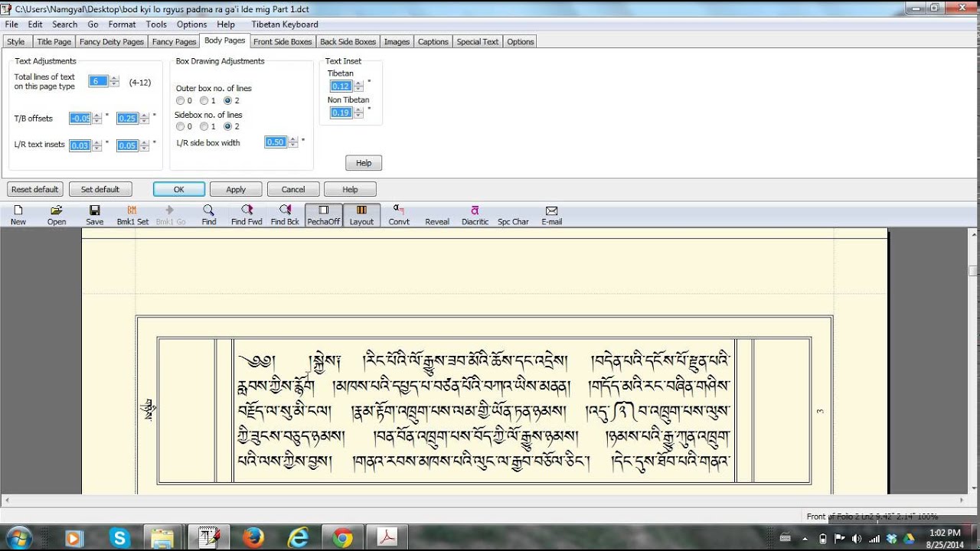980x551 pixels.
Task: Switch to the Images tab
Action: tap(397, 42)
